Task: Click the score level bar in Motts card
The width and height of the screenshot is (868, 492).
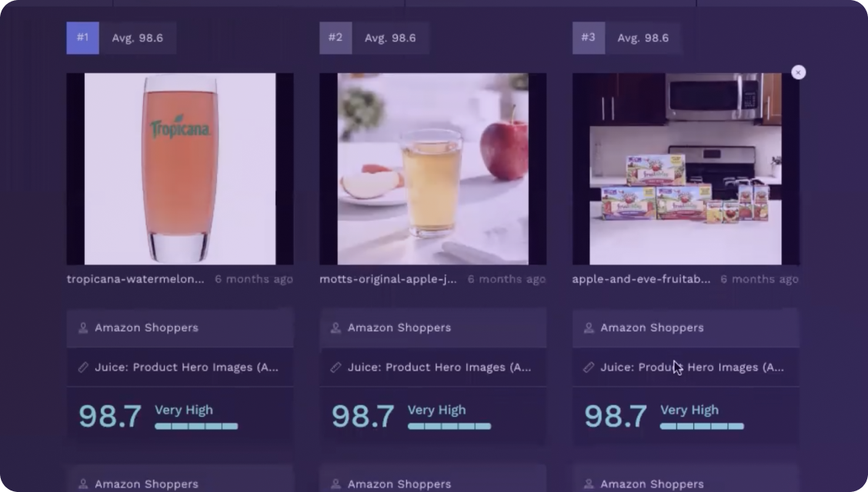Action: point(449,426)
